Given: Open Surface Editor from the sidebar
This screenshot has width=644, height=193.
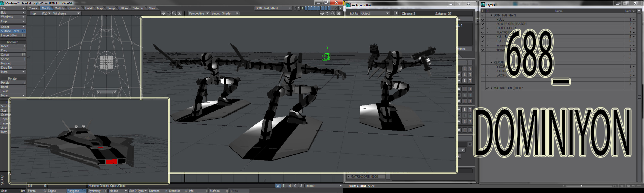Looking at the screenshot, I should 13,31.
